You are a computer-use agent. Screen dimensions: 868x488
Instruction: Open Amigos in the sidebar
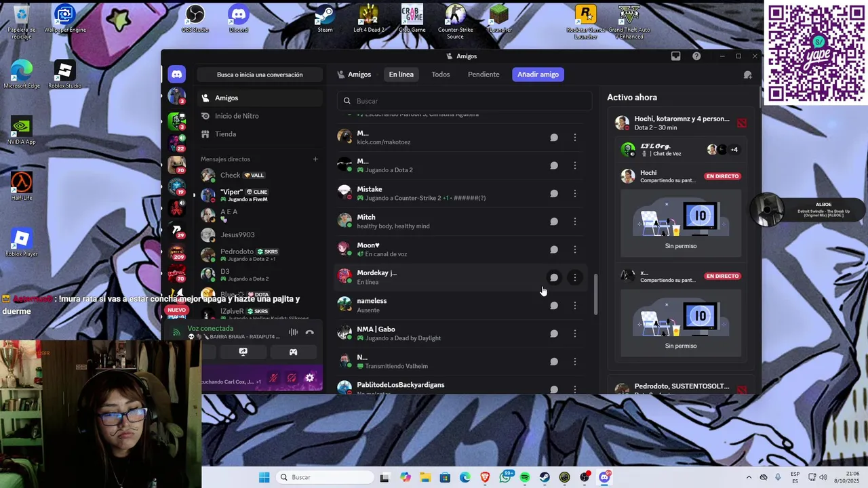pos(260,98)
